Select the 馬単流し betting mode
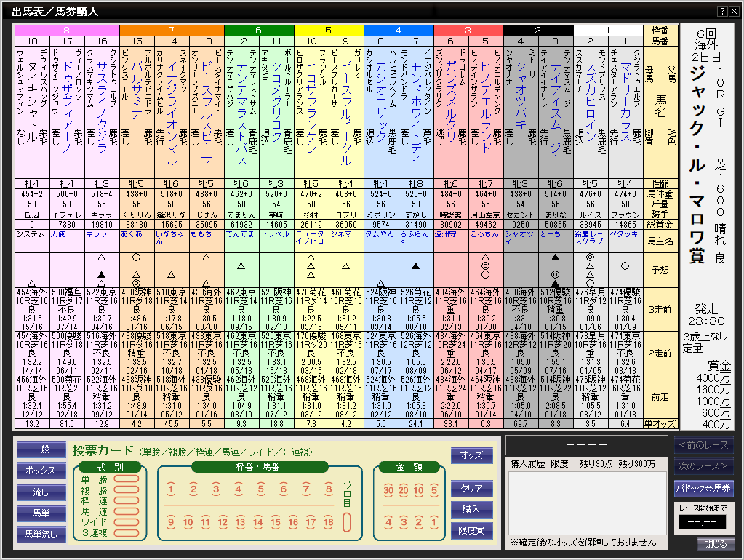 (41, 535)
